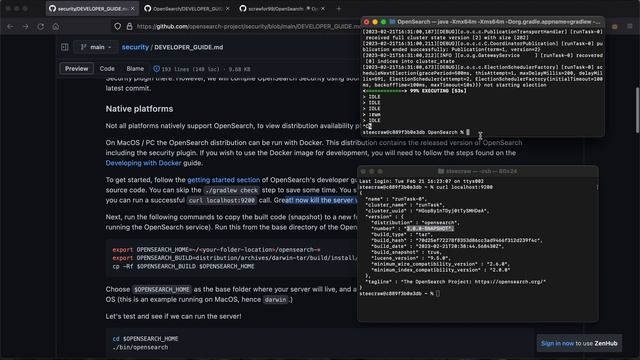Click the curl localhost:9200 inline code
This screenshot has height=360, width=640.
pyautogui.click(x=222, y=200)
